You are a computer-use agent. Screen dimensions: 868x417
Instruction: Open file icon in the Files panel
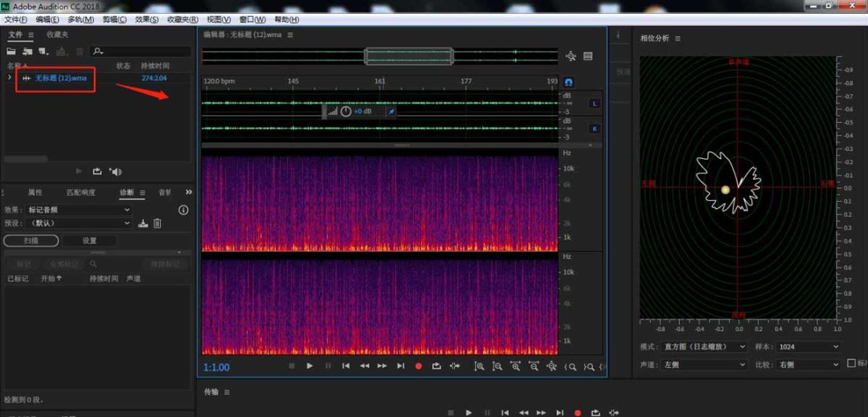[x=11, y=51]
